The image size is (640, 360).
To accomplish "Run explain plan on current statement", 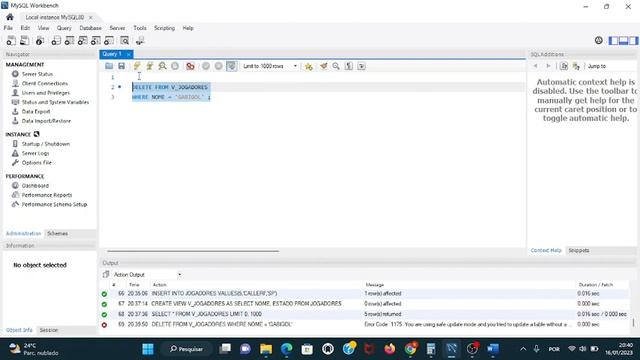I will pyautogui.click(x=162, y=66).
